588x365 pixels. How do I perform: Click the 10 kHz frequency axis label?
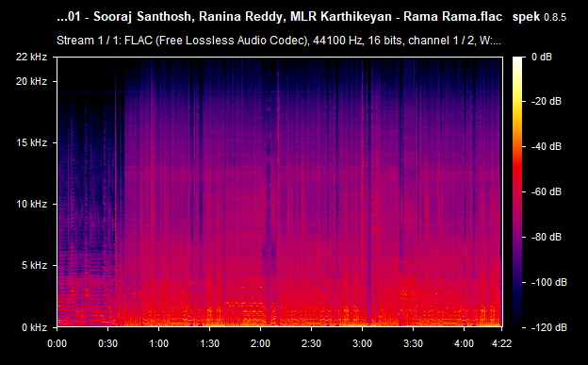[x=31, y=204]
